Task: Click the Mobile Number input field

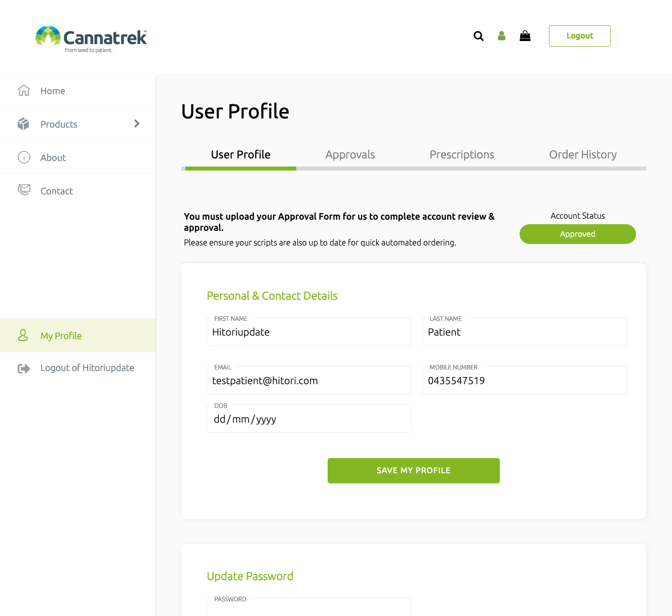Action: click(x=525, y=381)
